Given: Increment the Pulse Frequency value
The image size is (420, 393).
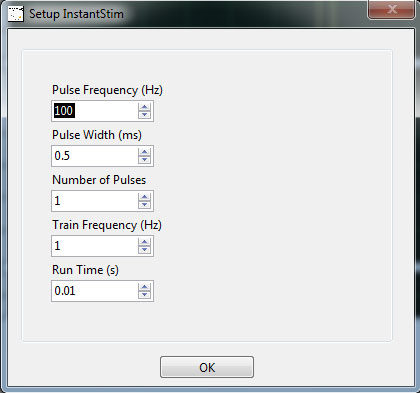Looking at the screenshot, I should 144,107.
